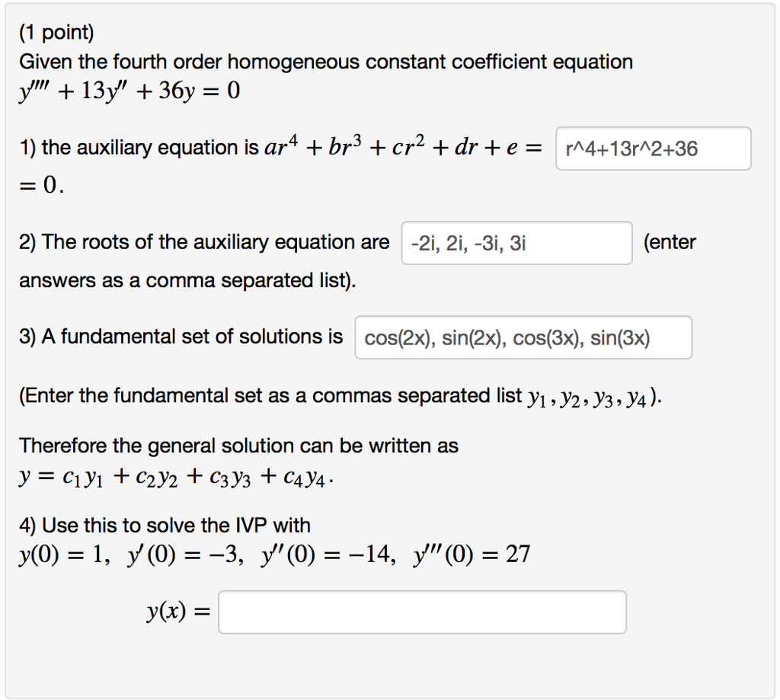
Task: Click the fundamental set of solutions field
Action: coord(523,337)
